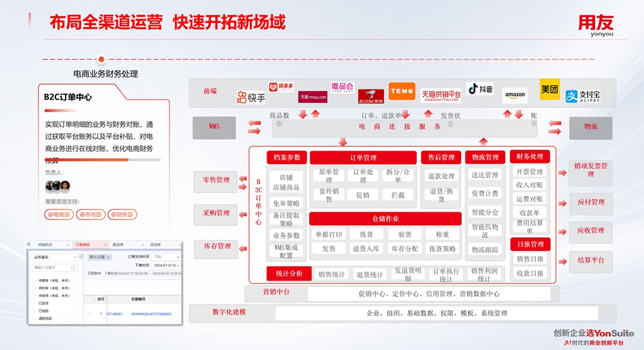The height and width of the screenshot is (350, 644).
Task: Click the B2C订单中心 progress bar
Action: 102,160
